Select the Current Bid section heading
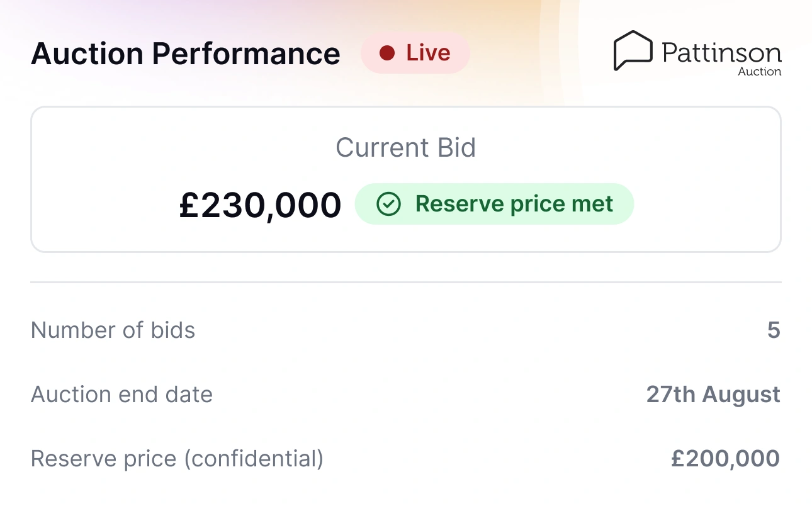Screen dimensions: 812x506 pos(406,147)
